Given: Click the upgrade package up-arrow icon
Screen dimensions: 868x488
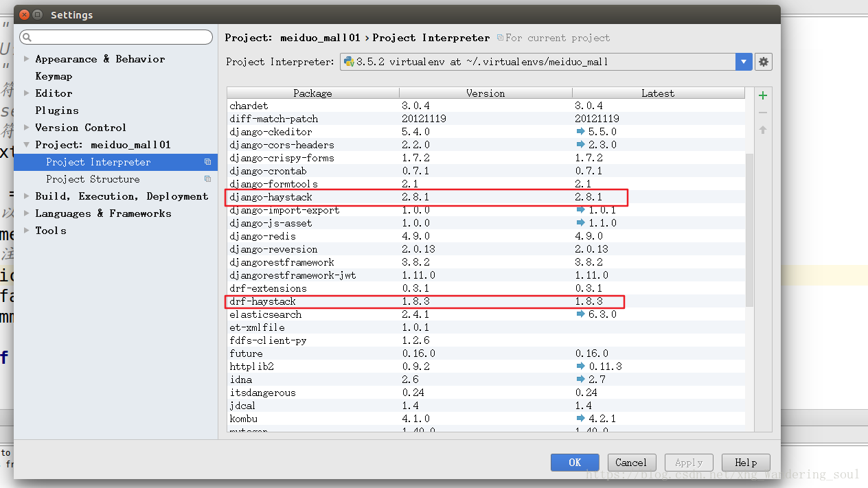Looking at the screenshot, I should tap(762, 130).
